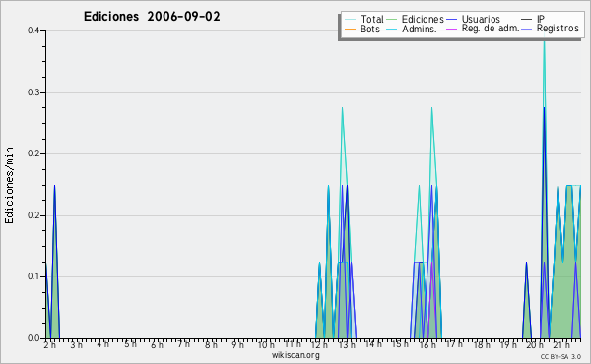Click the 17 h x-axis label

click(454, 344)
